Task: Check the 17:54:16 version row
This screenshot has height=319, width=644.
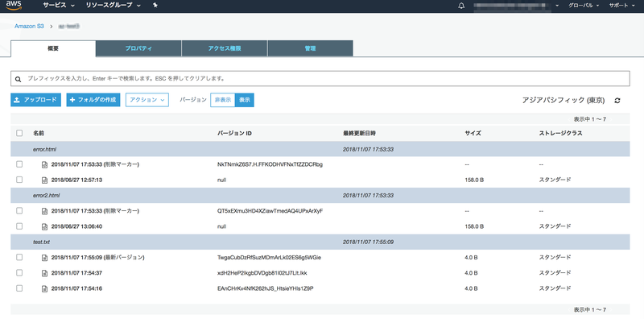Action: click(x=19, y=288)
